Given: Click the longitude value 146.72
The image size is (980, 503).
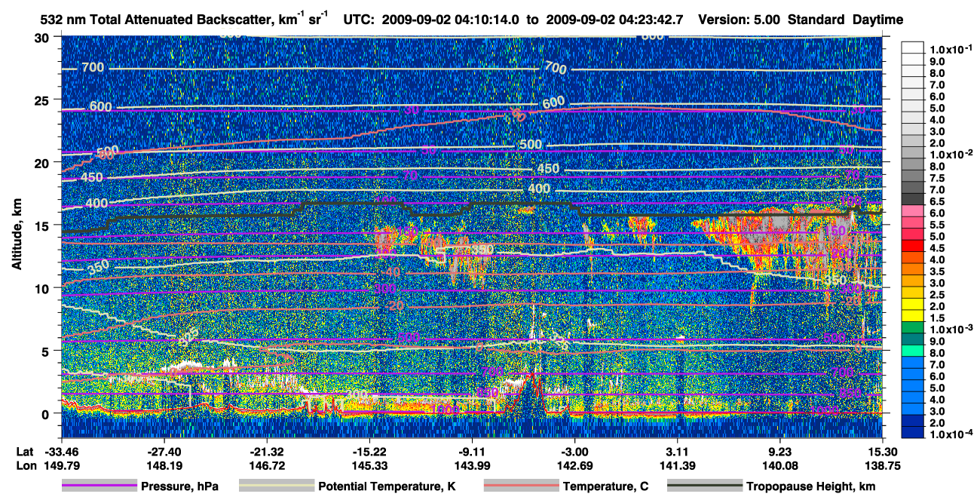Looking at the screenshot, I should click(x=266, y=466).
